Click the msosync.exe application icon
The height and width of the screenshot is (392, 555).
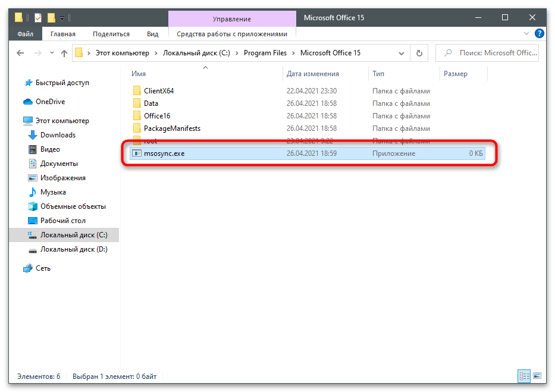tap(137, 153)
